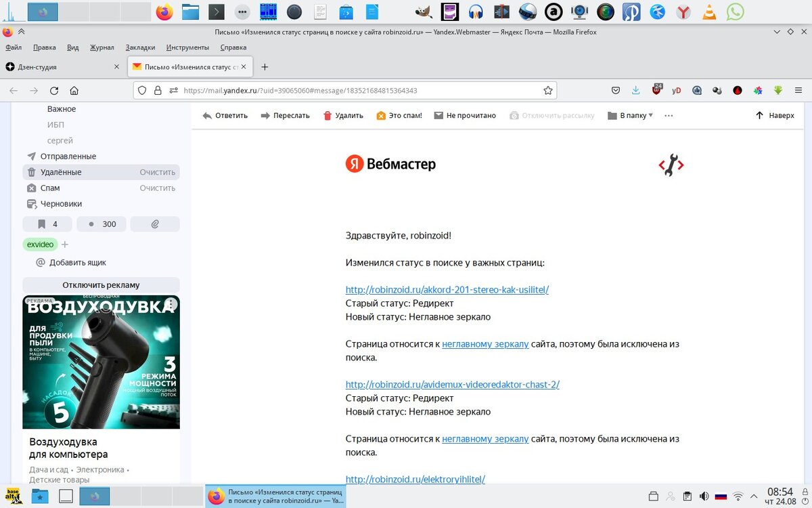This screenshot has height=508, width=812.
Task: Reload the page in Firefox
Action: click(x=54, y=90)
